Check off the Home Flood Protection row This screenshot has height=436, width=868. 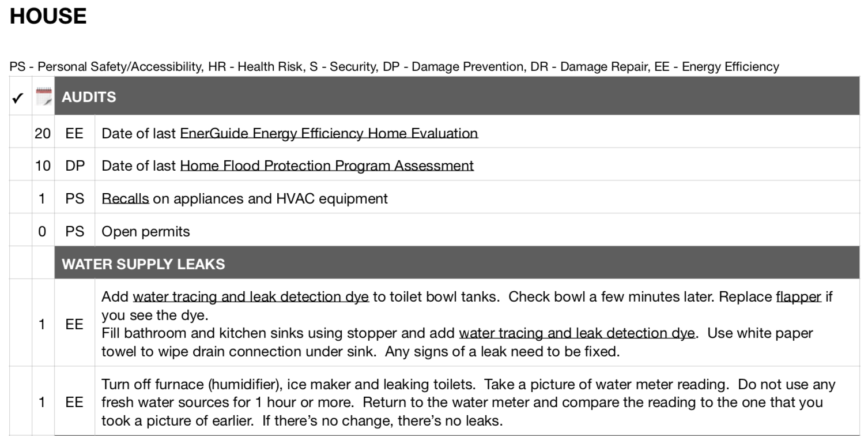tap(21, 166)
